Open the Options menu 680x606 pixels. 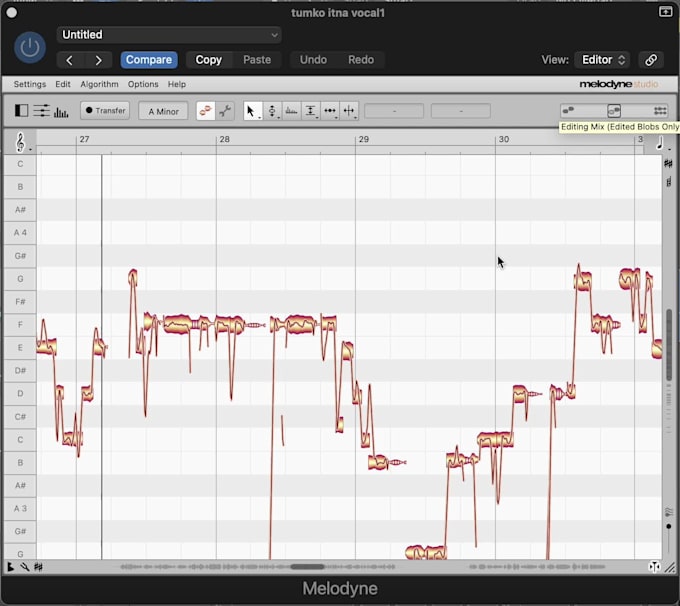coord(143,84)
